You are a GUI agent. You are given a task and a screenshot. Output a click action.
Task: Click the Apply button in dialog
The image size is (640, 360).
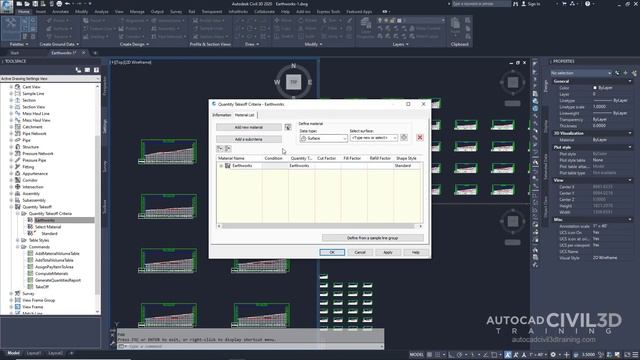pos(387,252)
